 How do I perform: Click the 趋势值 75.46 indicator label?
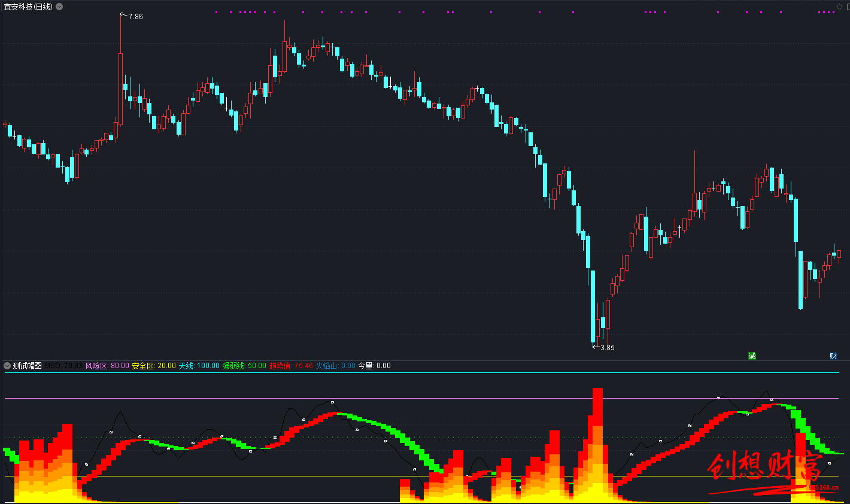coord(291,366)
